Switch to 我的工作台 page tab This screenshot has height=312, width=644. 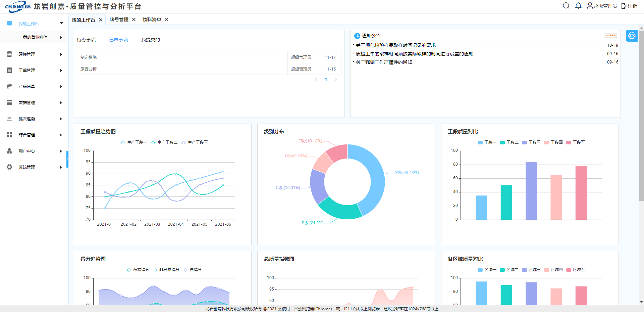[84, 20]
